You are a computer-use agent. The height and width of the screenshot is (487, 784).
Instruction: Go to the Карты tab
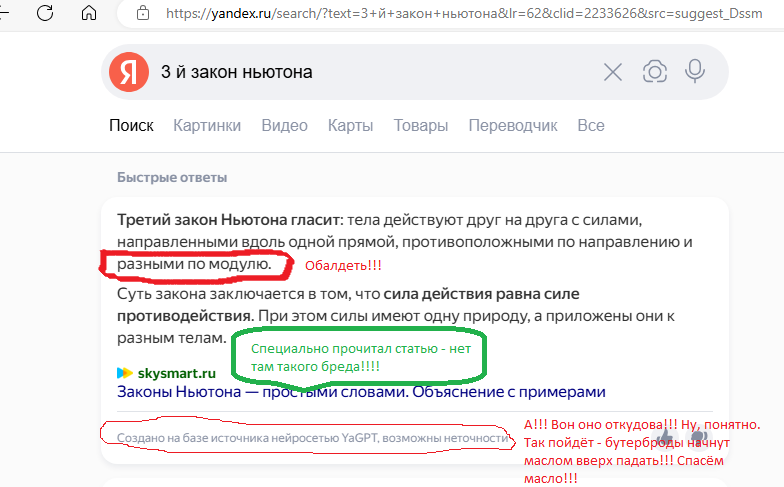click(350, 126)
